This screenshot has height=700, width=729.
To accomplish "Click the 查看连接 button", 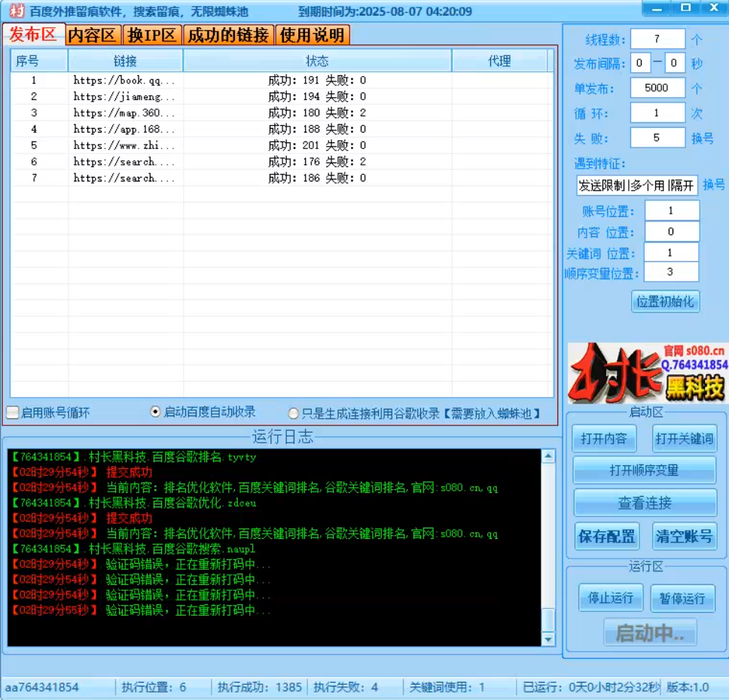I will 645,502.
